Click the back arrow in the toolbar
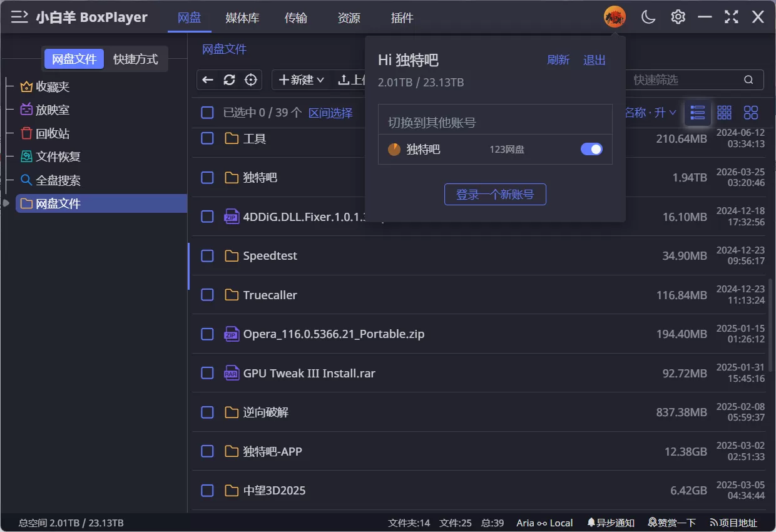This screenshot has height=532, width=776. (208, 80)
